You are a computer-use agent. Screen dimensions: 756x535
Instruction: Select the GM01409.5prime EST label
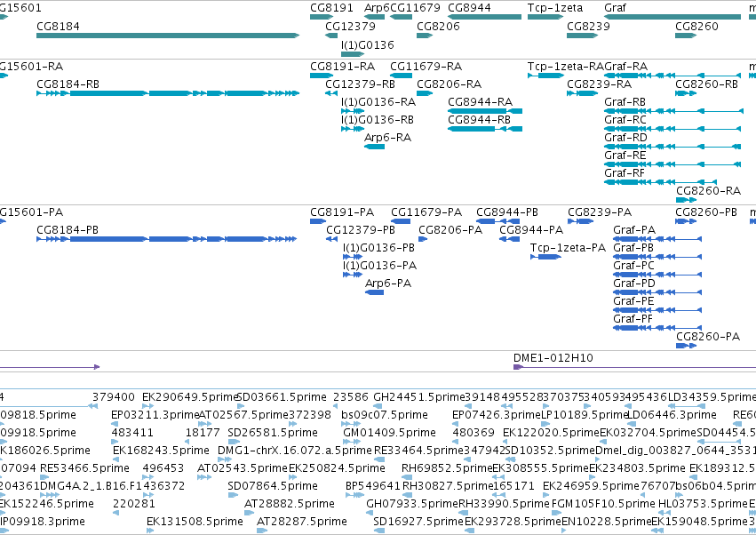(390, 432)
